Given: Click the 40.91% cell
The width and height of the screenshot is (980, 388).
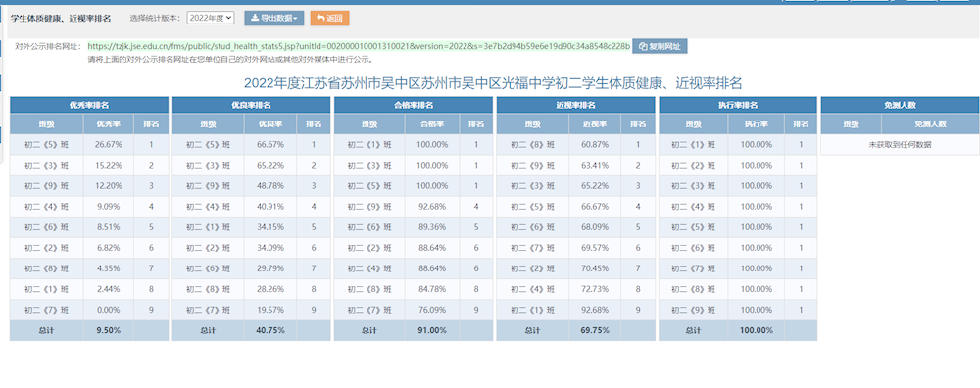Looking at the screenshot, I should pos(270,207).
